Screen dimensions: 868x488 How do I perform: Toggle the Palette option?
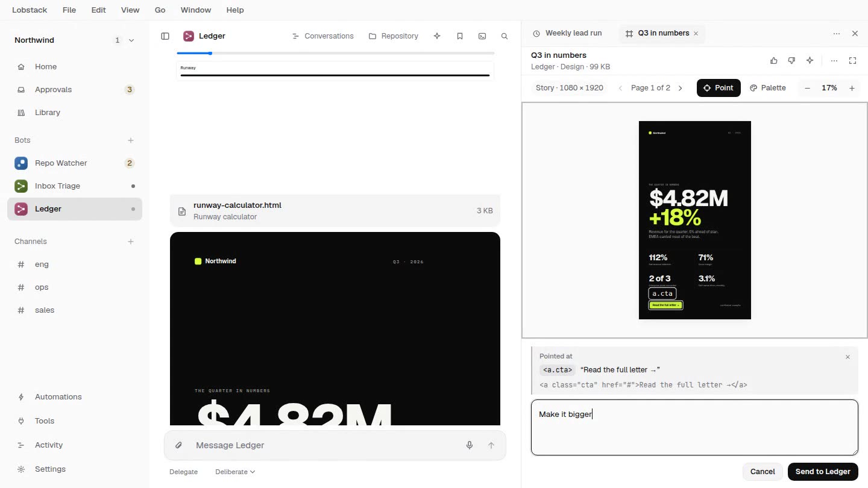(x=768, y=88)
